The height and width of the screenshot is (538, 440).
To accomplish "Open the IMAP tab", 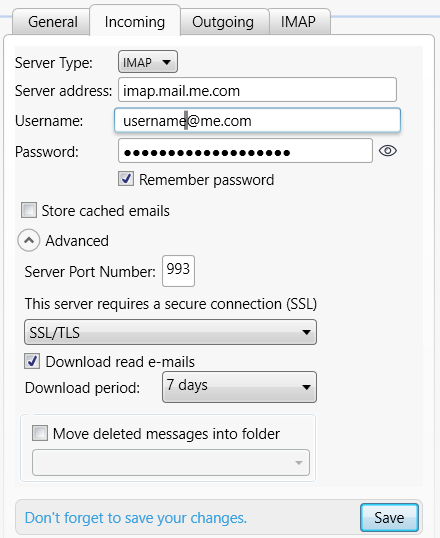I will [298, 22].
